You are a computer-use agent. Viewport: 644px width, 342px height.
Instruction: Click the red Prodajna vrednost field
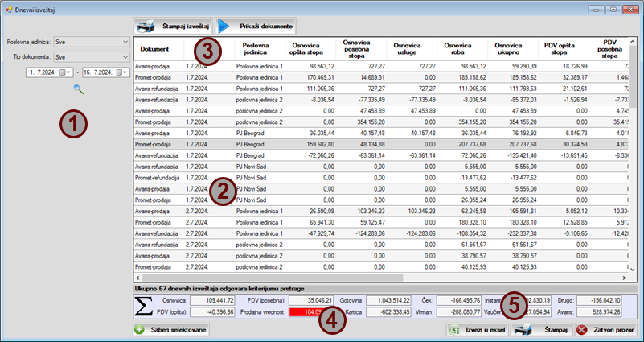pos(311,312)
